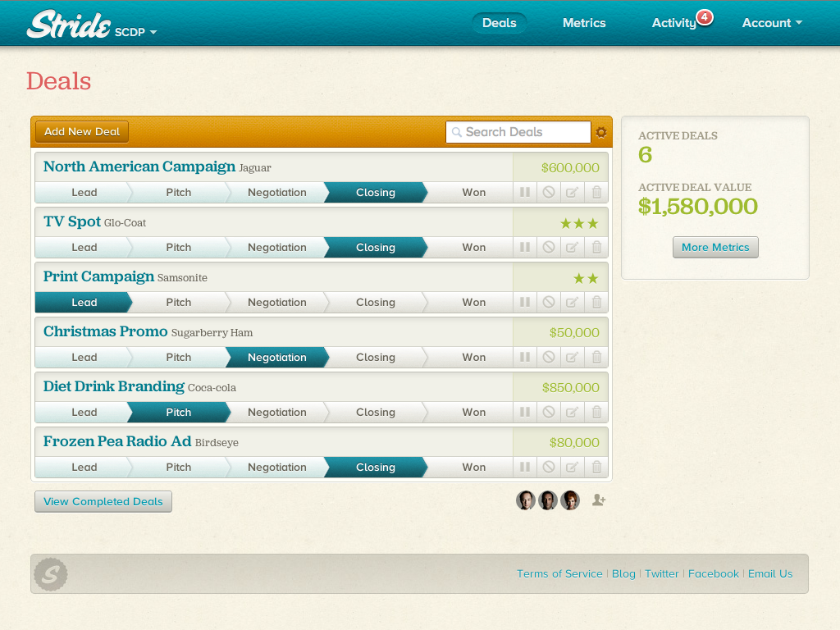
Task: Click Print Campaign two-star rating
Action: point(586,279)
